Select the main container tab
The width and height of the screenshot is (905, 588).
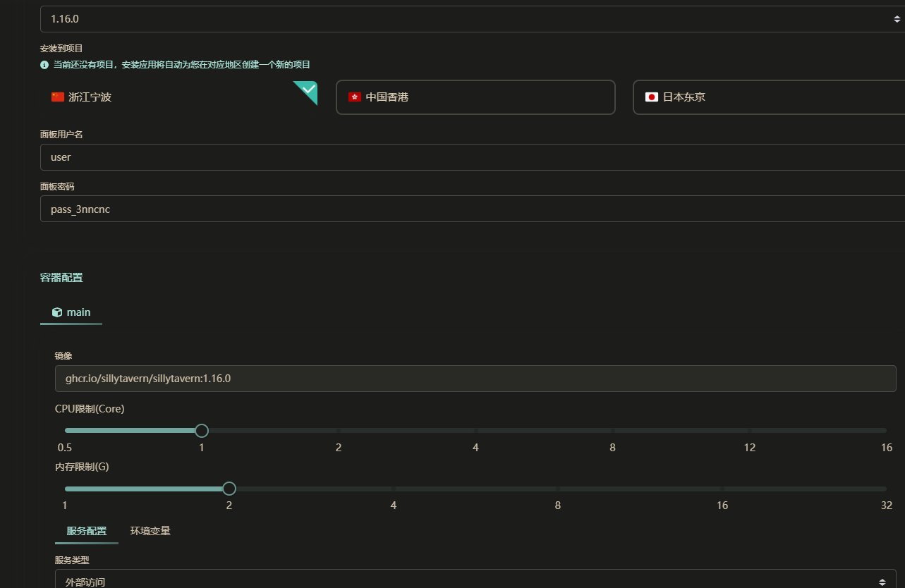tap(71, 312)
